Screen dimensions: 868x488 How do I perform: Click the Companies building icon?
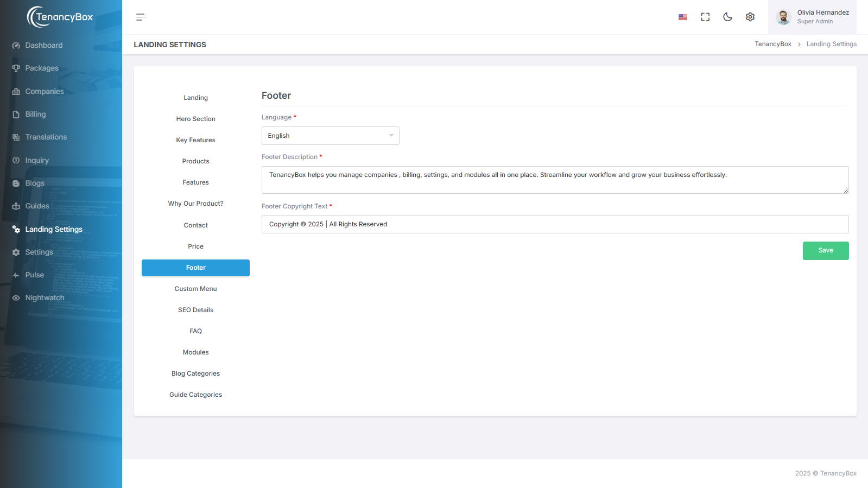pyautogui.click(x=16, y=92)
